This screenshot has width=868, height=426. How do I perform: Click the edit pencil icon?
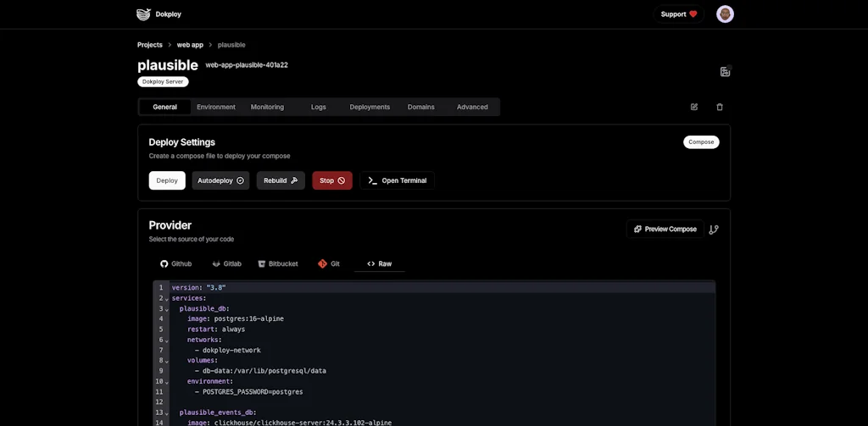(x=694, y=107)
